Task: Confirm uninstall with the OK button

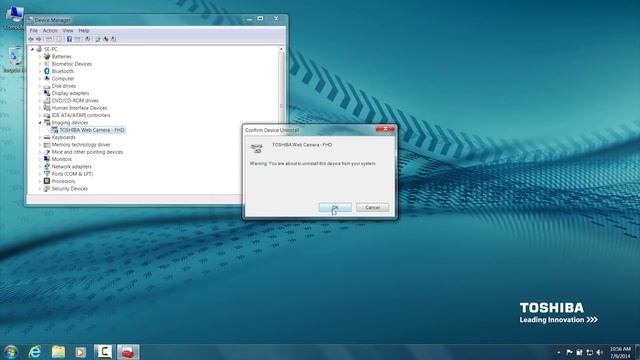Action: point(335,207)
